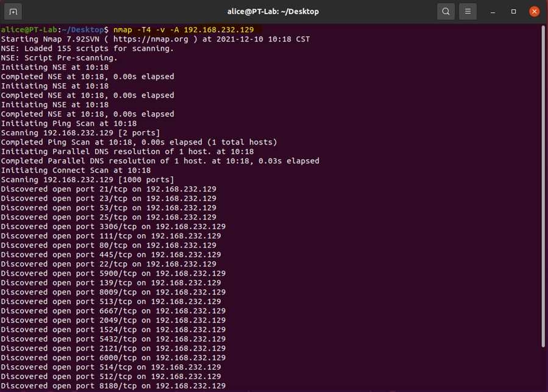Click the terminal vertical scrollbar
548x392 pixels.
[x=543, y=186]
